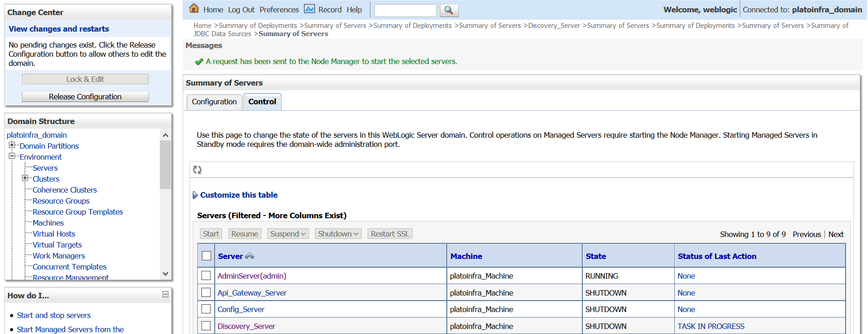Expand the Domain Partitions tree node
This screenshot has height=334, width=868.
(12, 145)
